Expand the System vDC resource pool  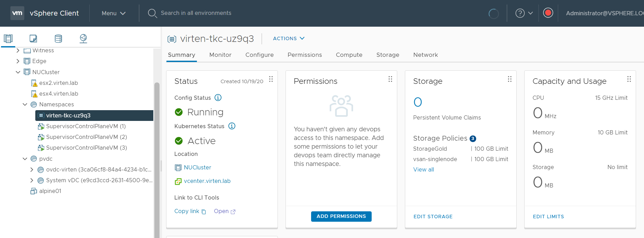tap(32, 180)
